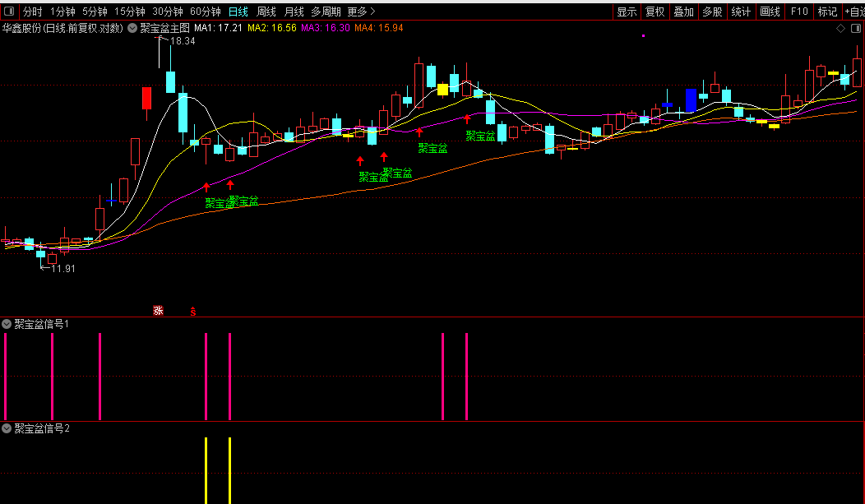
Task: Click the 聚宝盆主图 indicator name
Action: pyautogui.click(x=164, y=28)
